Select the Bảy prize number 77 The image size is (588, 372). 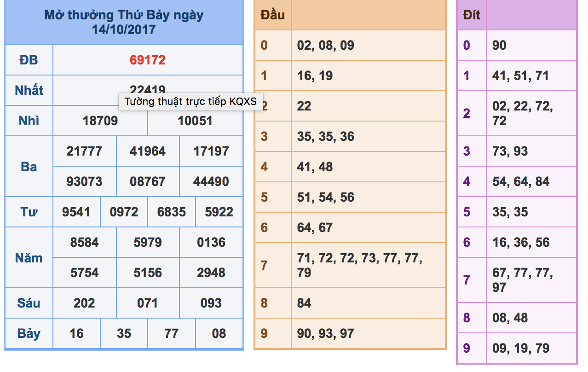click(171, 333)
